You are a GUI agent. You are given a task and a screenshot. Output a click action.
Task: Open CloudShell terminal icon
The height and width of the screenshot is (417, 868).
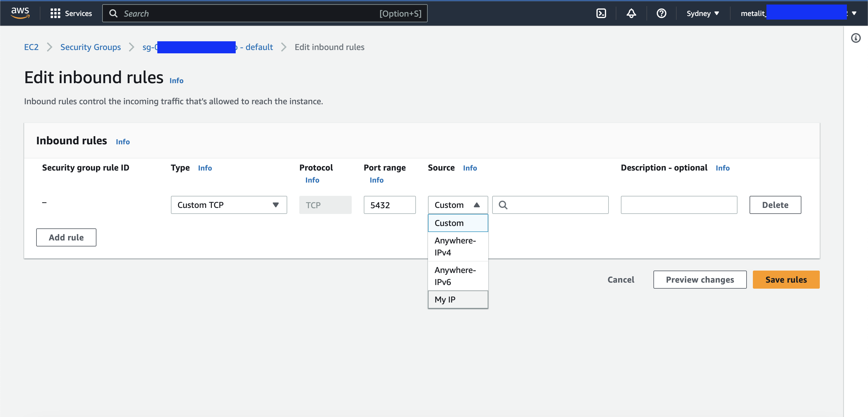pyautogui.click(x=602, y=13)
